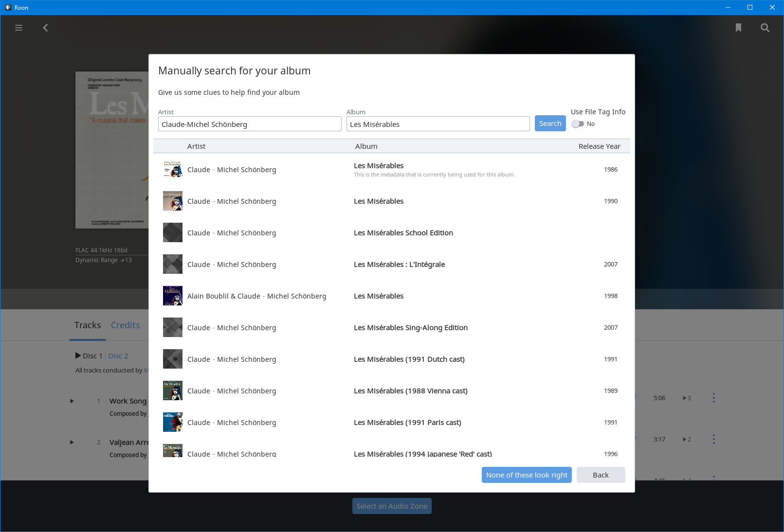The height and width of the screenshot is (532, 784).
Task: Select 1991 Dutch cast placeholder cover
Action: pos(173,359)
